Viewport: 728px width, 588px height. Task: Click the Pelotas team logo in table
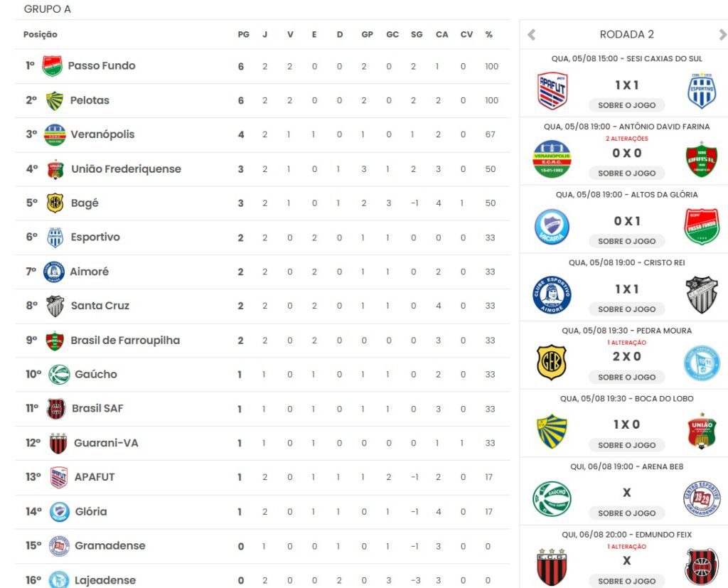54,101
